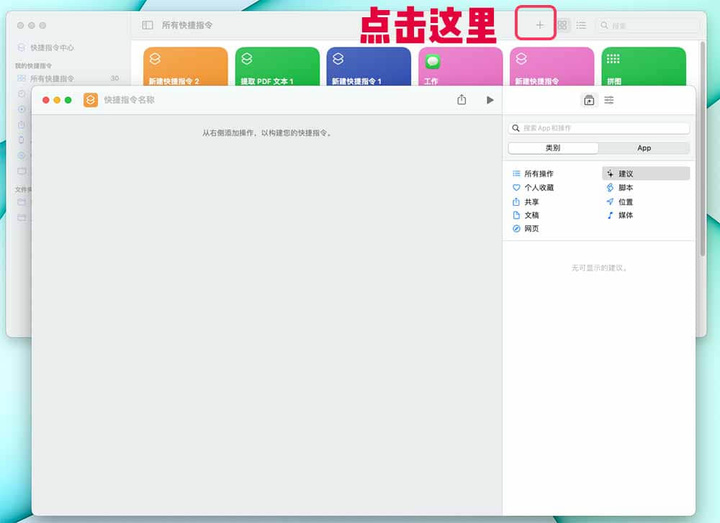The image size is (720, 523).
Task: Switch main window to list view
Action: click(x=581, y=25)
